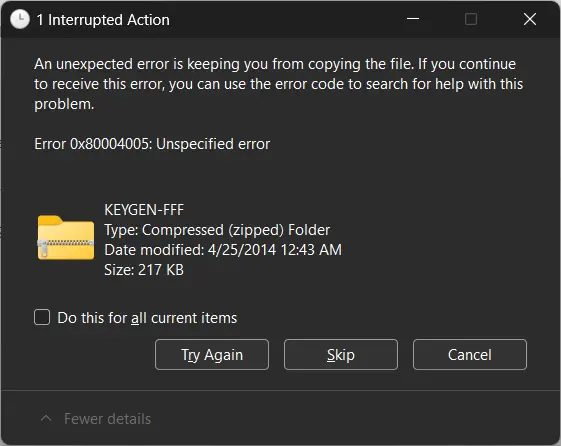Click the Type: Compressed (zipped) Folder line
This screenshot has height=446, width=561.
217,230
